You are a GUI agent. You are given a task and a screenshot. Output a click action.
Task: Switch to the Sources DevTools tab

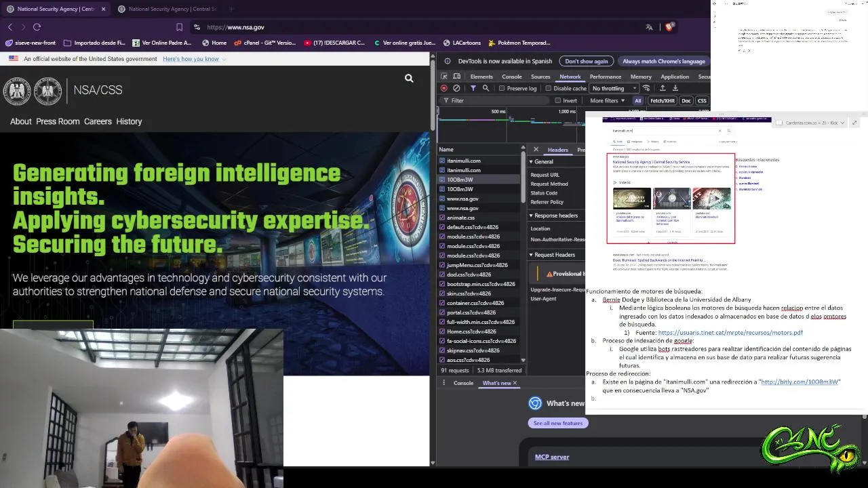540,77
